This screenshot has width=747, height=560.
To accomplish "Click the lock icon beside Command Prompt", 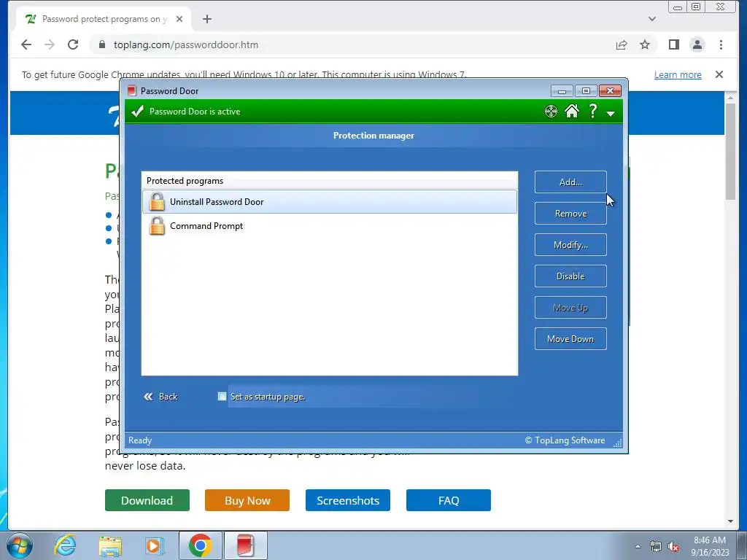I will [156, 226].
